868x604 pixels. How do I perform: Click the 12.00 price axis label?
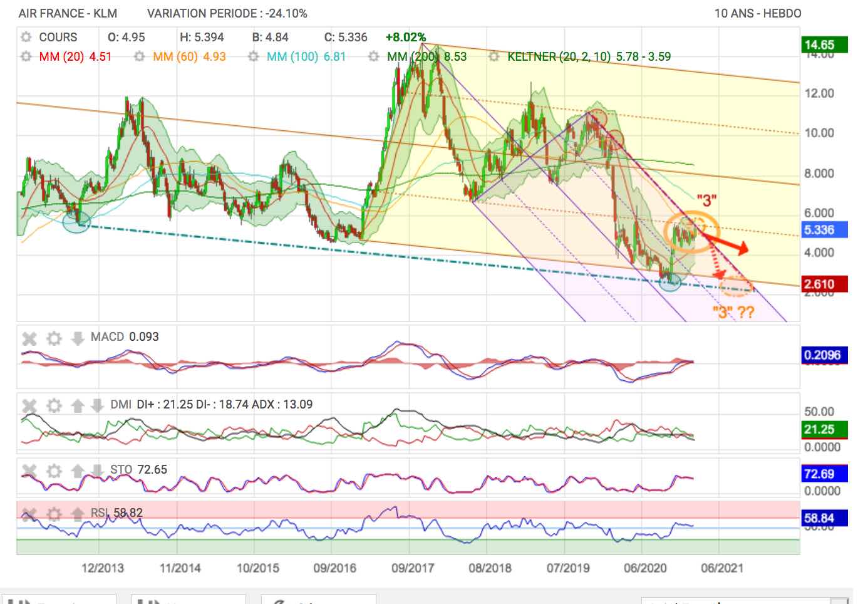819,93
